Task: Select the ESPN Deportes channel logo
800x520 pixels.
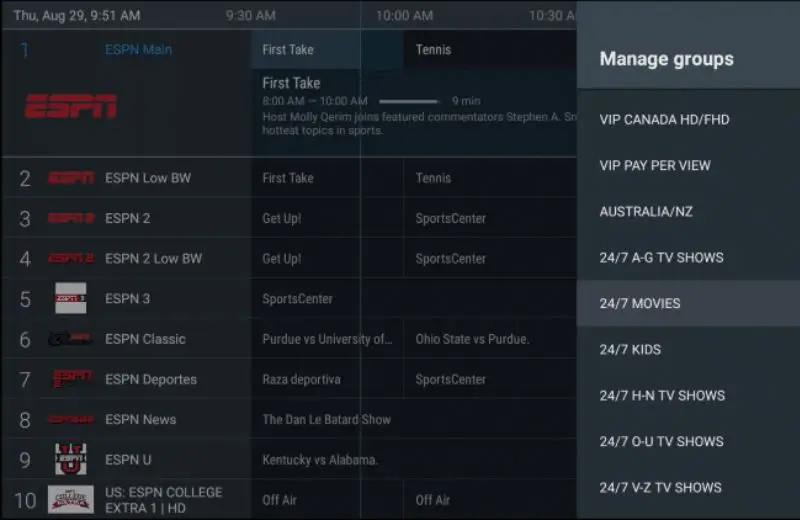Action: point(71,379)
